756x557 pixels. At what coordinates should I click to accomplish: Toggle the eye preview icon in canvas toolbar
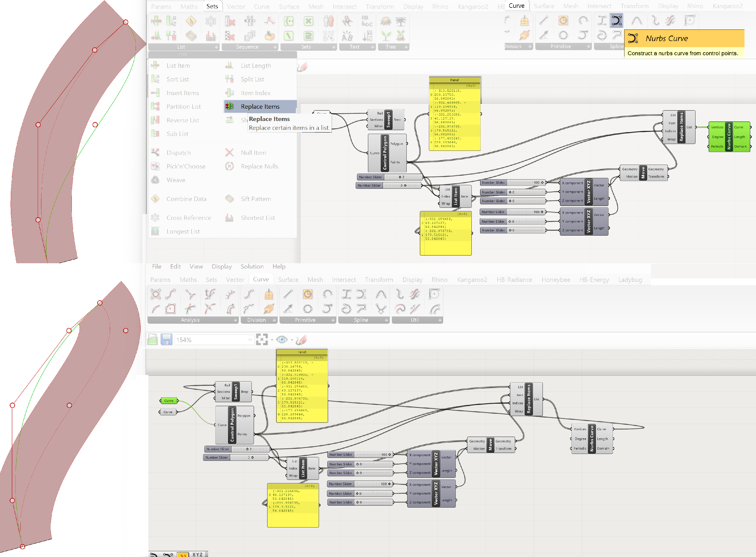click(282, 340)
